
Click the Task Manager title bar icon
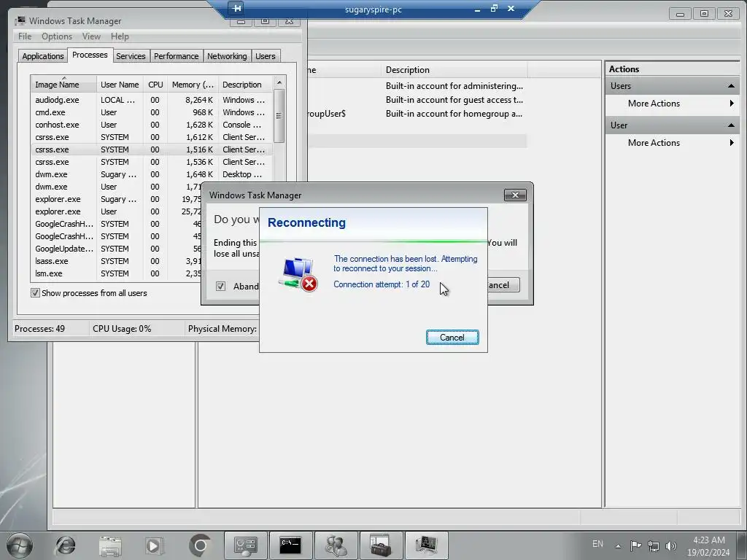click(x=20, y=20)
